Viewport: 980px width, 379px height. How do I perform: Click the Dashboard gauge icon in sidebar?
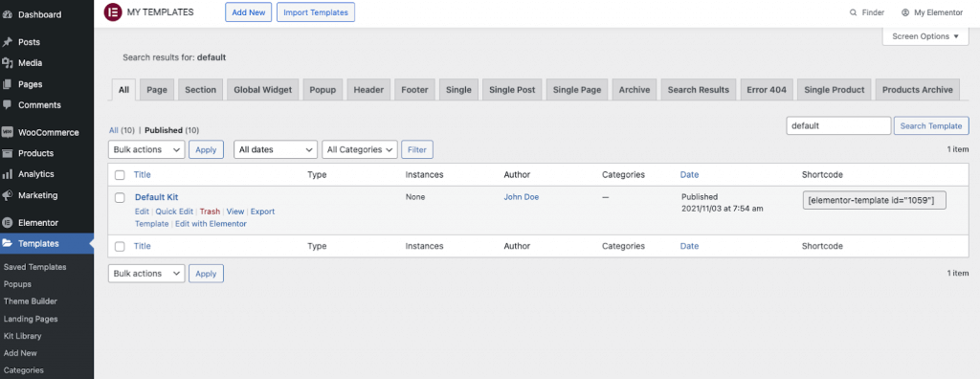click(x=8, y=14)
